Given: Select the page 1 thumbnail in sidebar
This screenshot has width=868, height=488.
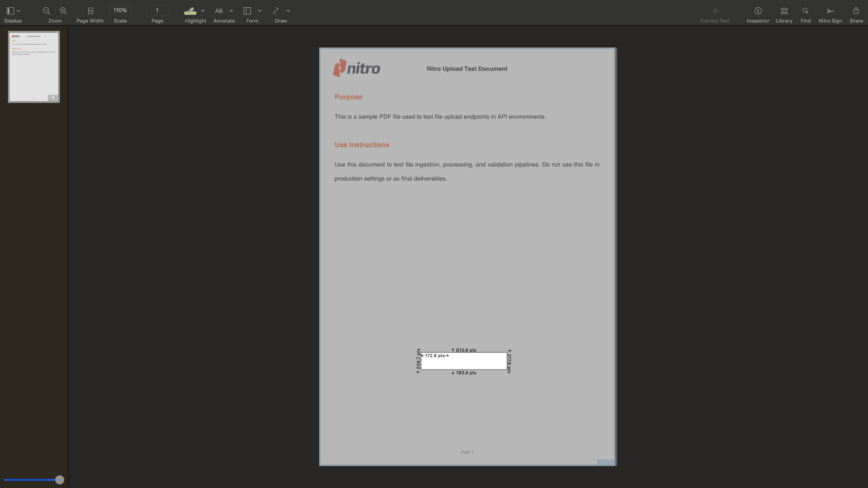Looking at the screenshot, I should (x=34, y=67).
